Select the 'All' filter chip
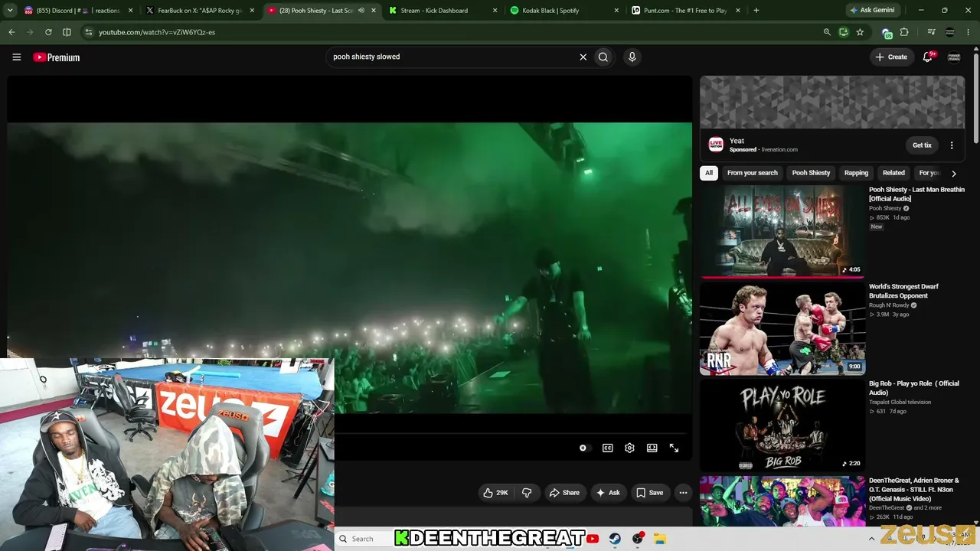The height and width of the screenshot is (551, 980). (x=709, y=173)
